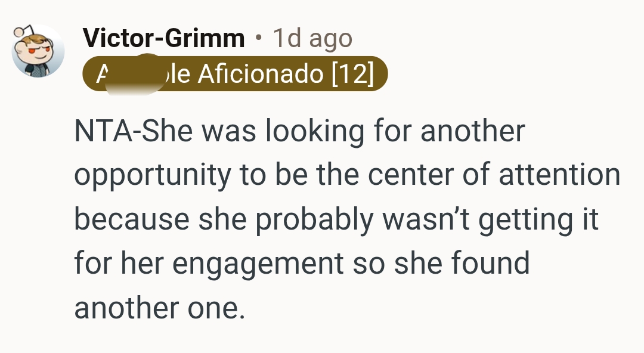Click the scribbled-out part of the flair

pyautogui.click(x=135, y=75)
